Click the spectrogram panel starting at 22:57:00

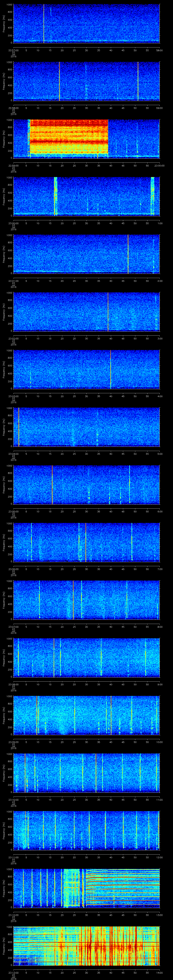click(x=87, y=24)
